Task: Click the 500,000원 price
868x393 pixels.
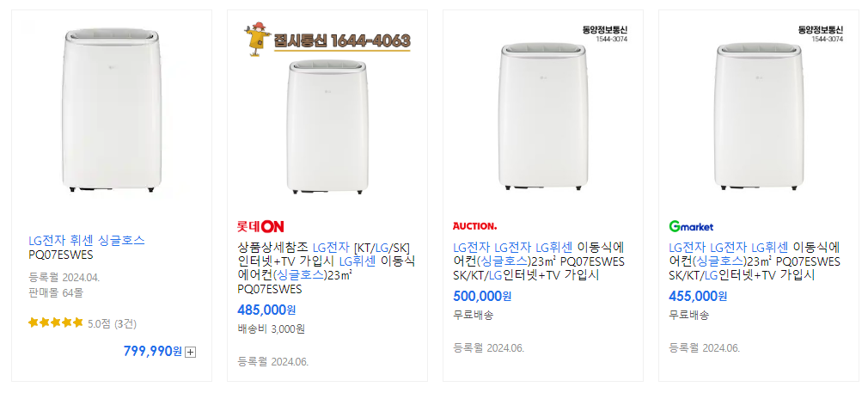Action: 482,297
